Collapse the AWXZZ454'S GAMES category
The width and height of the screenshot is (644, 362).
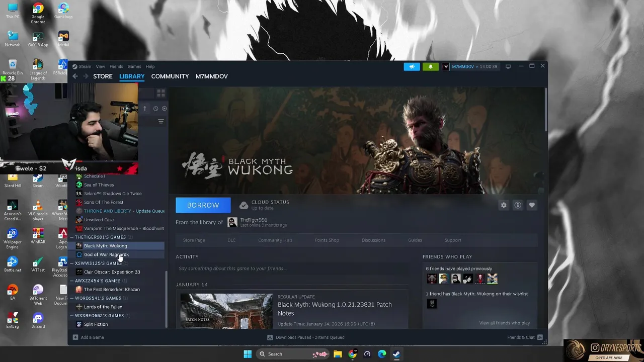coord(72,281)
